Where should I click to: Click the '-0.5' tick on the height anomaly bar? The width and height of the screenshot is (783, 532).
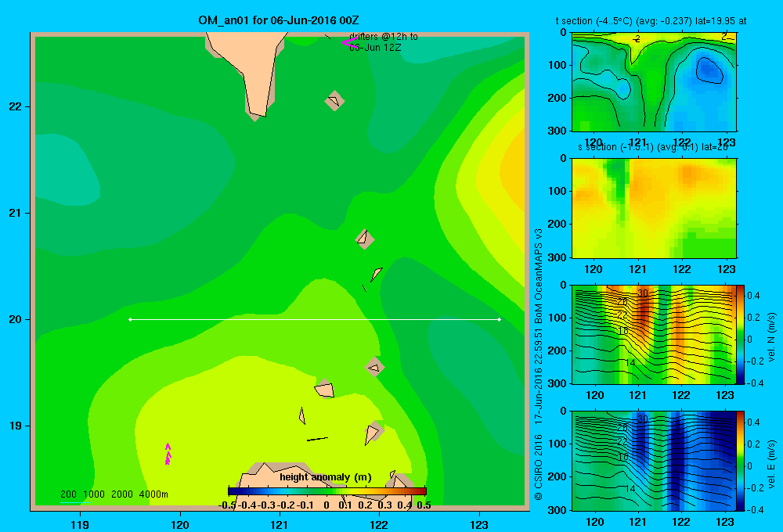tap(227, 505)
